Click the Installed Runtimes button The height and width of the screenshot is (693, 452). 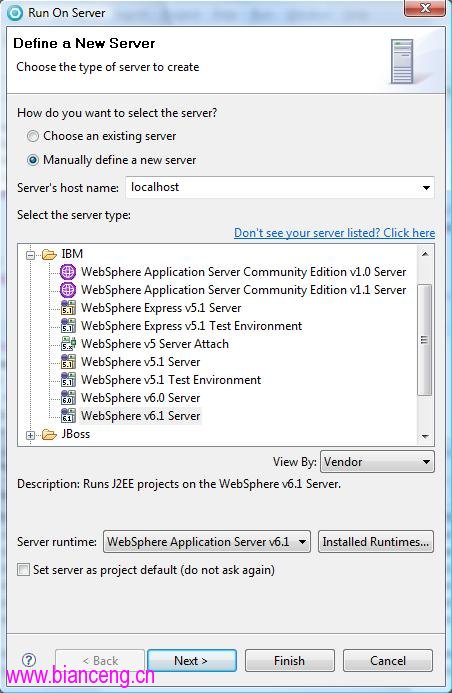376,542
